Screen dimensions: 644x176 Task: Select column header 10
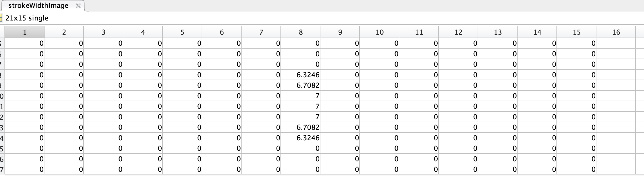coord(380,32)
